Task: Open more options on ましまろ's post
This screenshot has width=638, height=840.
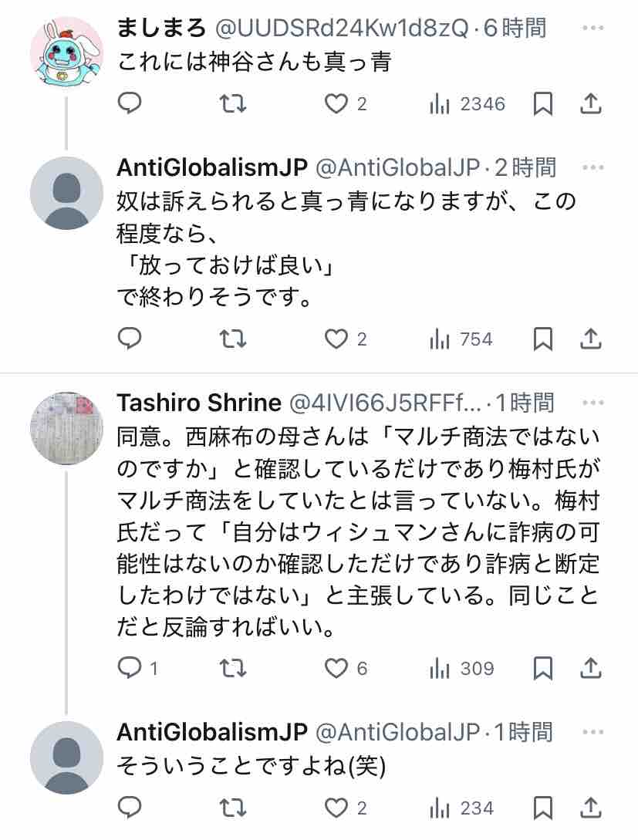Action: pyautogui.click(x=593, y=29)
